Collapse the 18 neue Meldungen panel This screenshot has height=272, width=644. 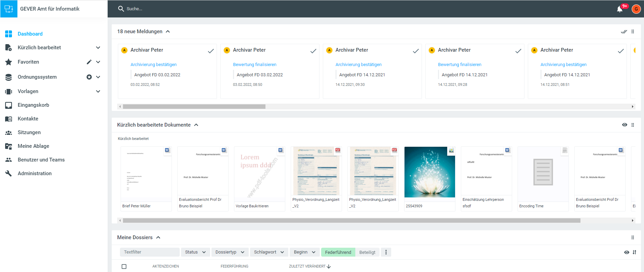click(x=168, y=31)
